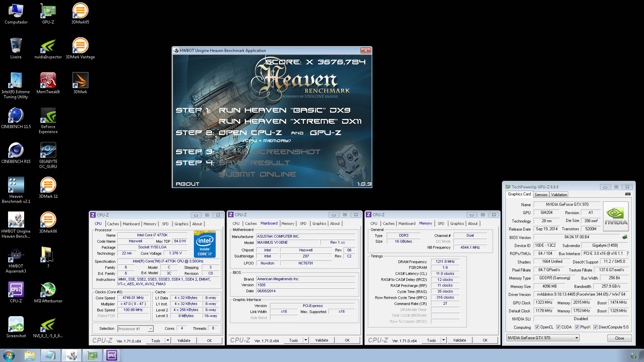Viewport: 644px width, 362px height.
Task: Click ABOUT in the Heaven benchmark app
Action: click(x=187, y=184)
